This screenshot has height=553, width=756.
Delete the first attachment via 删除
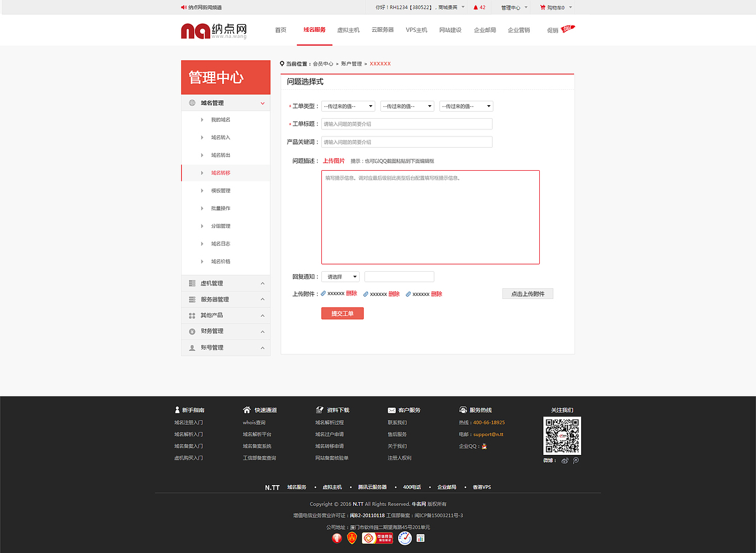[x=351, y=294]
